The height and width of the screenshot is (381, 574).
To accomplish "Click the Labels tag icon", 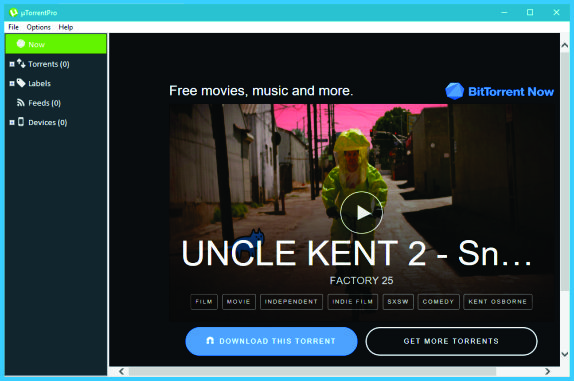I will [21, 83].
